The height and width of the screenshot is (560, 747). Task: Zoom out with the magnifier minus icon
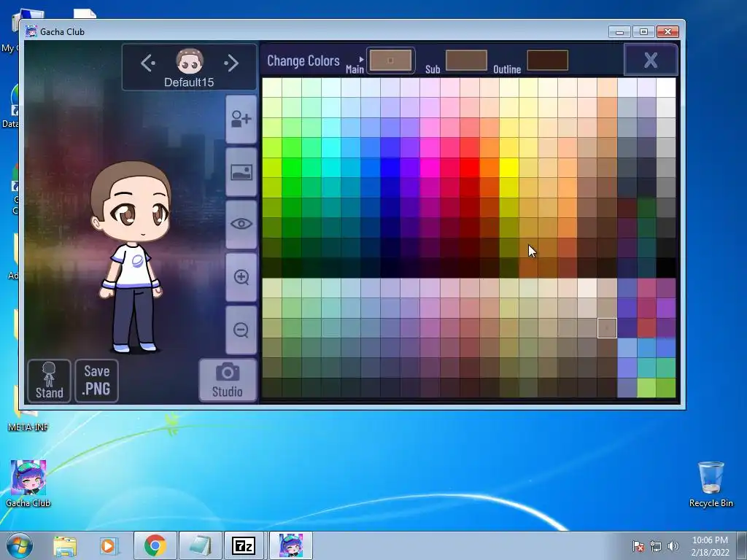[x=241, y=330]
